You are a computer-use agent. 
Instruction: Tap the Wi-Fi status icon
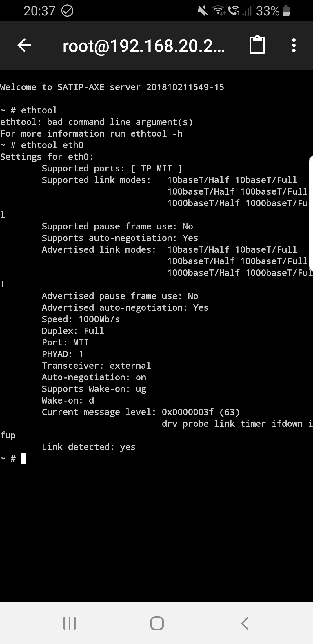pos(219,11)
